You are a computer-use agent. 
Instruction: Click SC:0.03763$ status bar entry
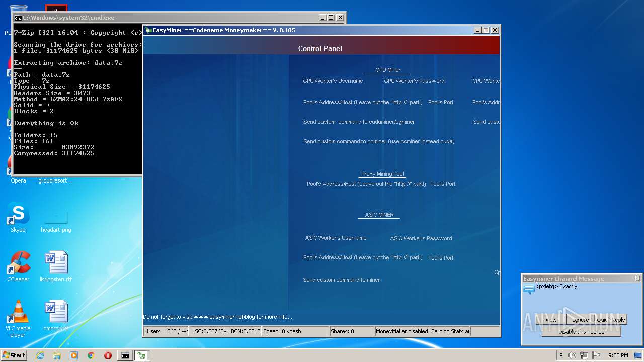coord(211,331)
